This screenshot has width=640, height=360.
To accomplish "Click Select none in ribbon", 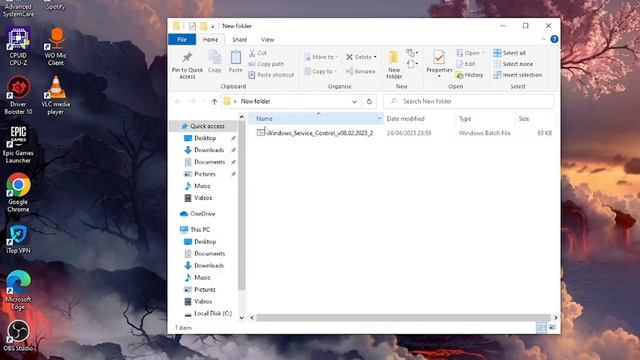I will click(x=513, y=64).
